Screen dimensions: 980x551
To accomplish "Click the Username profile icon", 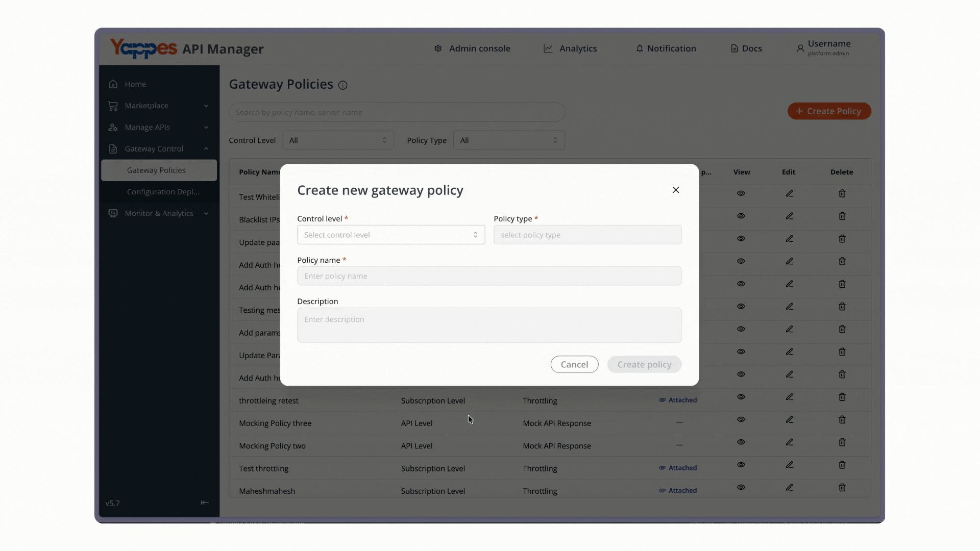I will click(x=800, y=48).
